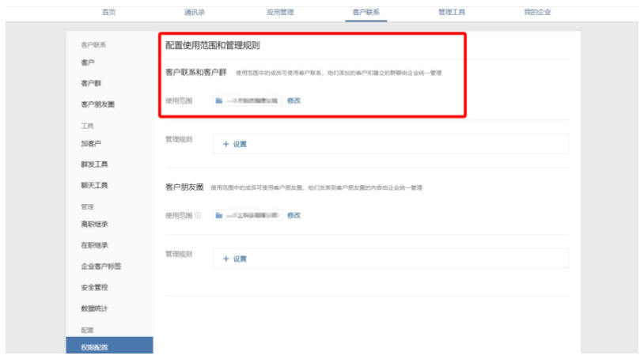Go to 在职继承 in the sidebar

94,245
